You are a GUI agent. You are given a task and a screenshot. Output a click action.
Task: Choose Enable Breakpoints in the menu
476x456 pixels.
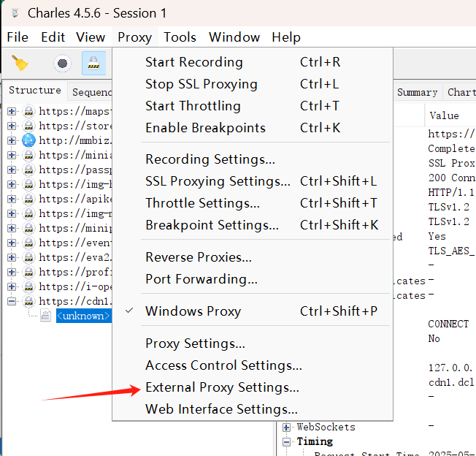point(205,128)
